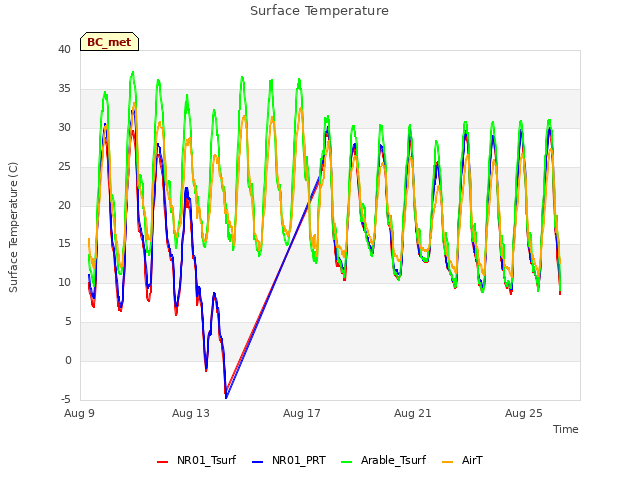
Task: Click the orange AirT legend swatch
Action: [x=448, y=462]
